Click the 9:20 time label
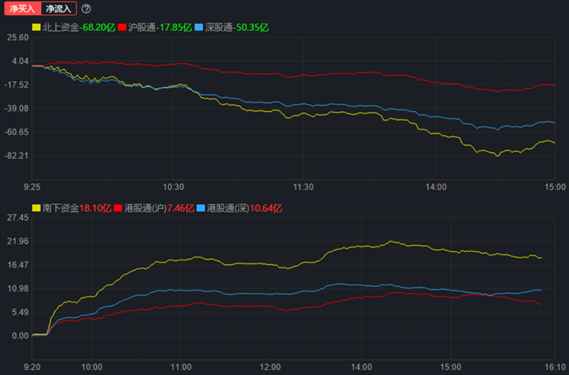The width and height of the screenshot is (569, 375). point(32,367)
